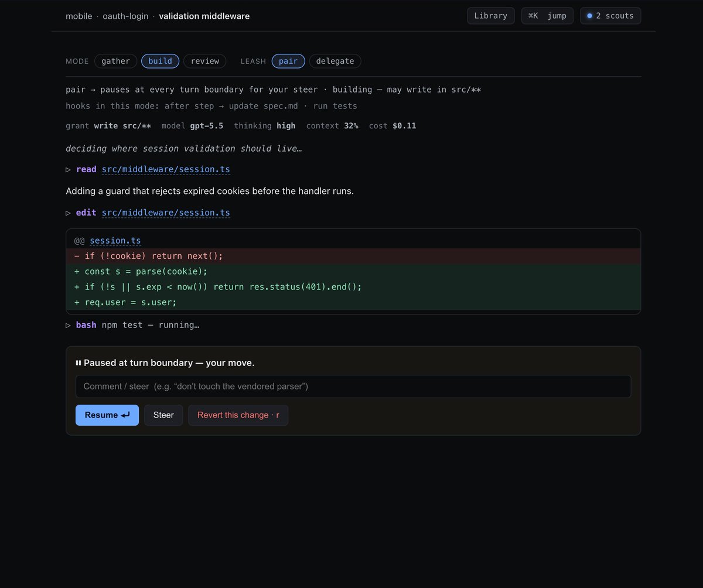
Task: Click added line 'const s = parse(cookie);'
Action: (353, 271)
